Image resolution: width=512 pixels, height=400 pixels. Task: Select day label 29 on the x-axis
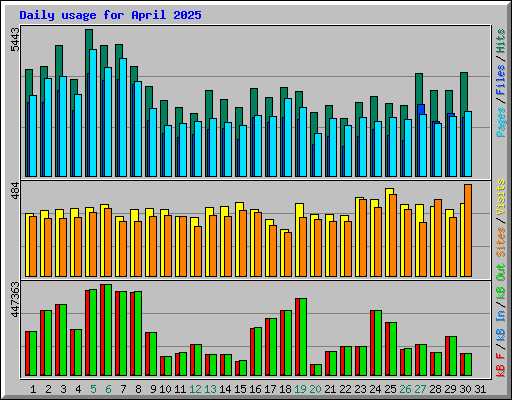coord(450,389)
